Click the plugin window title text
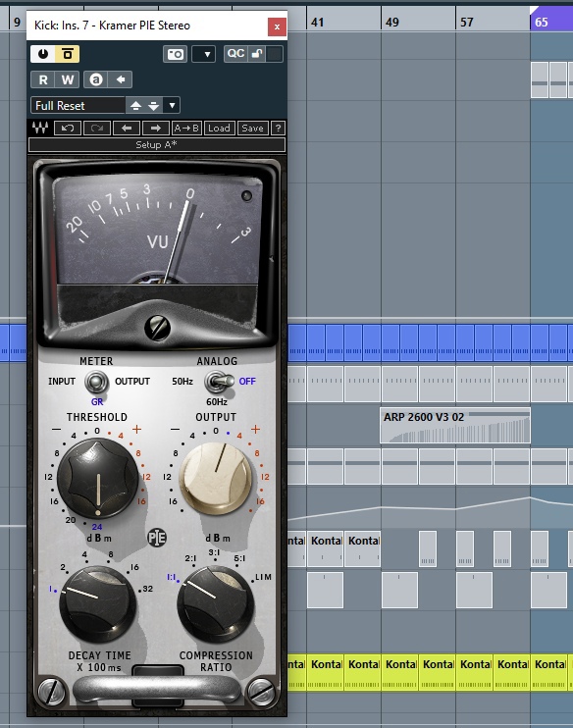573x728 pixels. coord(112,26)
